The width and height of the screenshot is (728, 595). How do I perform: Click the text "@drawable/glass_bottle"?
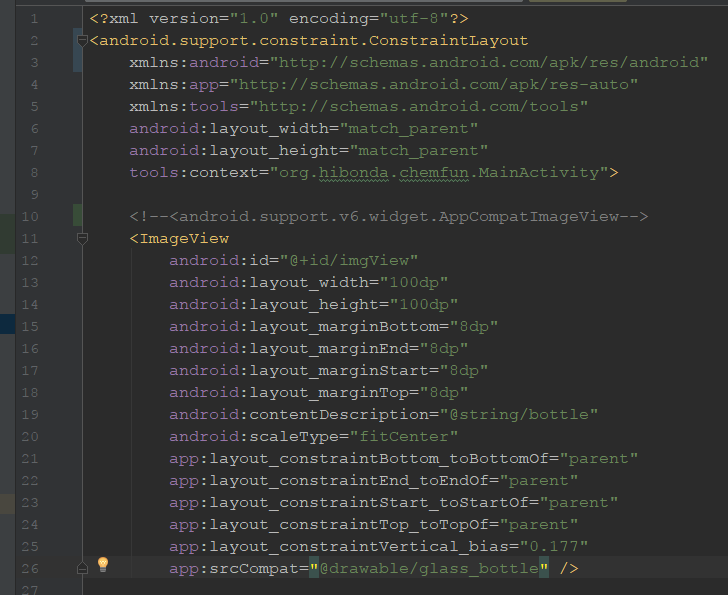pos(429,569)
